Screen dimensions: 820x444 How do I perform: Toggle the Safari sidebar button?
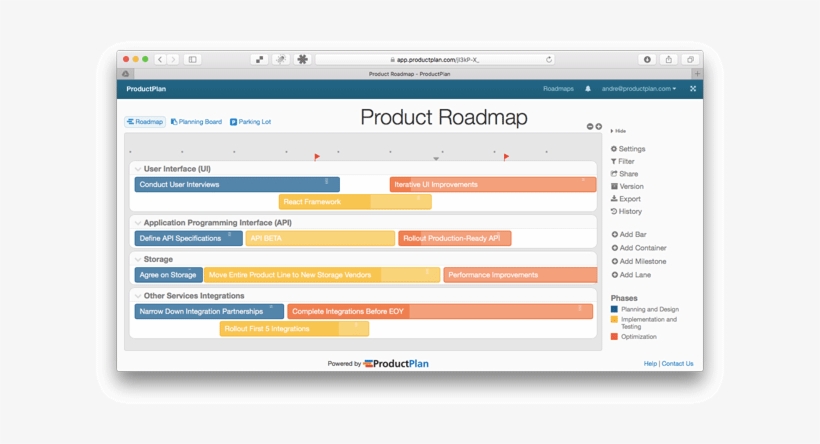click(x=192, y=60)
